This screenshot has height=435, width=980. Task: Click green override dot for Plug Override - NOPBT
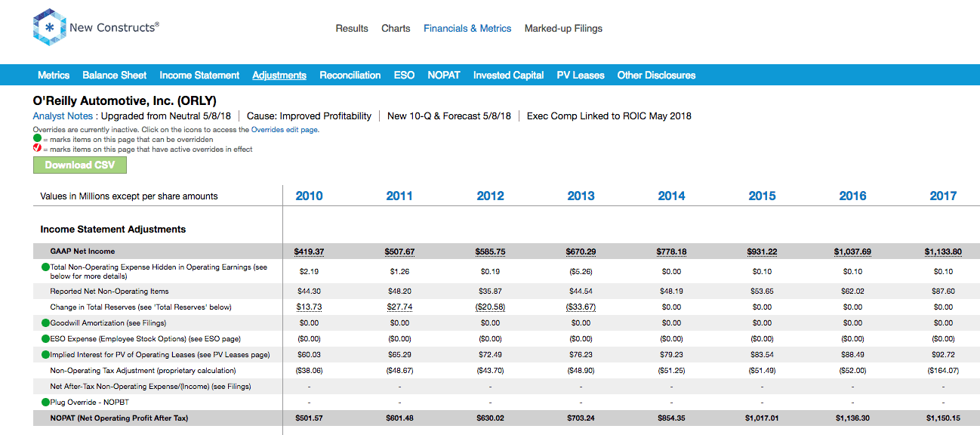point(45,402)
